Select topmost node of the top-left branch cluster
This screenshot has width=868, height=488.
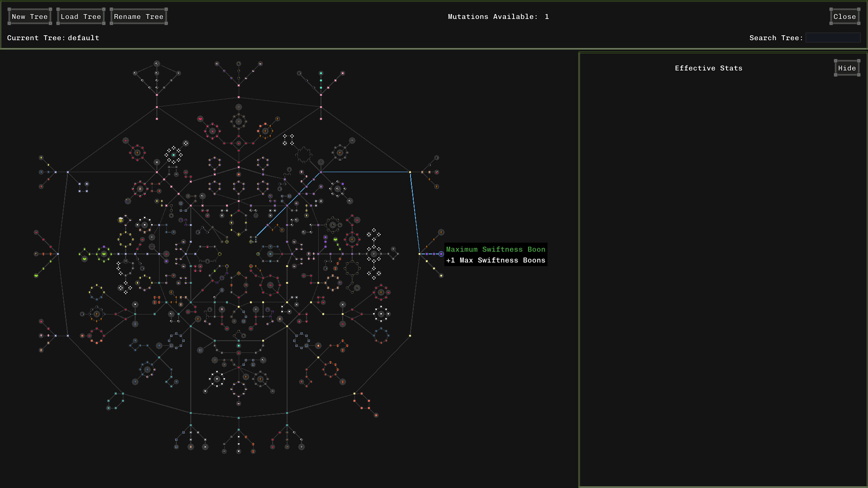pyautogui.click(x=157, y=64)
